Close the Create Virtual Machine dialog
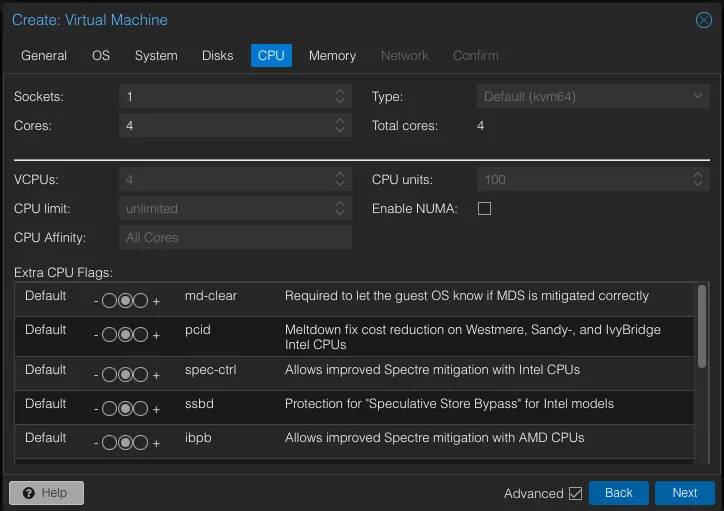 (x=703, y=20)
